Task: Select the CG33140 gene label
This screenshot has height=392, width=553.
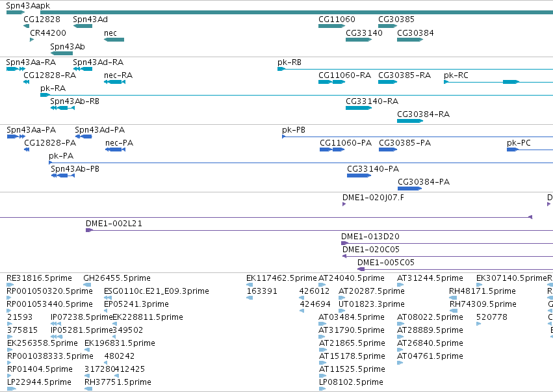Action: [364, 33]
